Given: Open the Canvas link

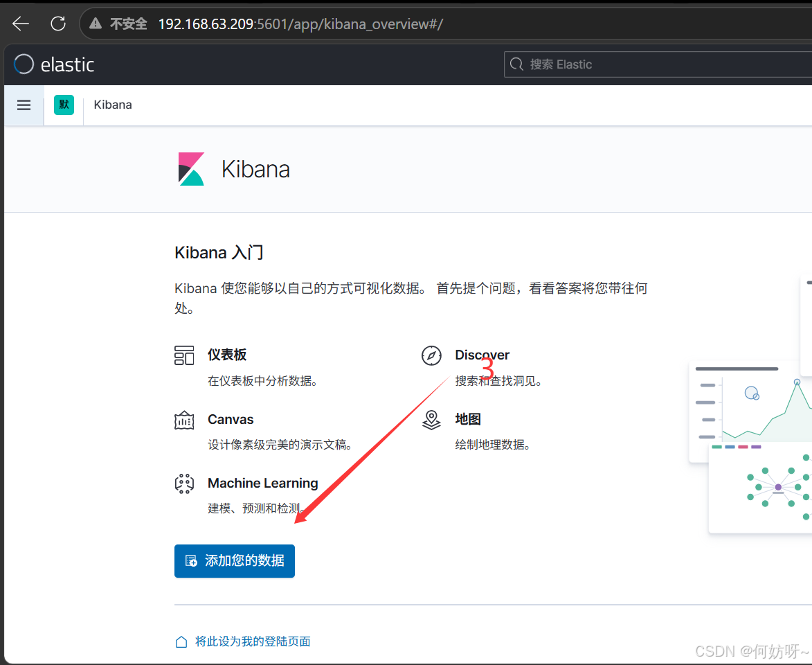Looking at the screenshot, I should [x=231, y=419].
